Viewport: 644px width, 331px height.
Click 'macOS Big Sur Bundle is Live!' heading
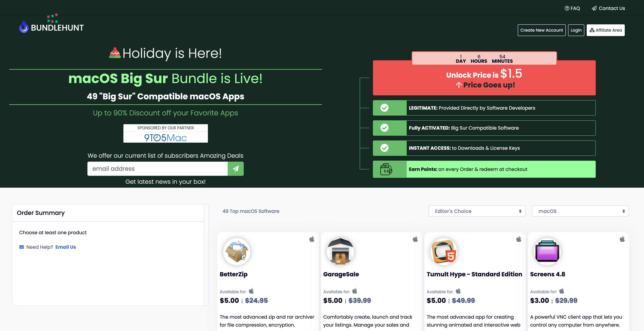click(165, 79)
